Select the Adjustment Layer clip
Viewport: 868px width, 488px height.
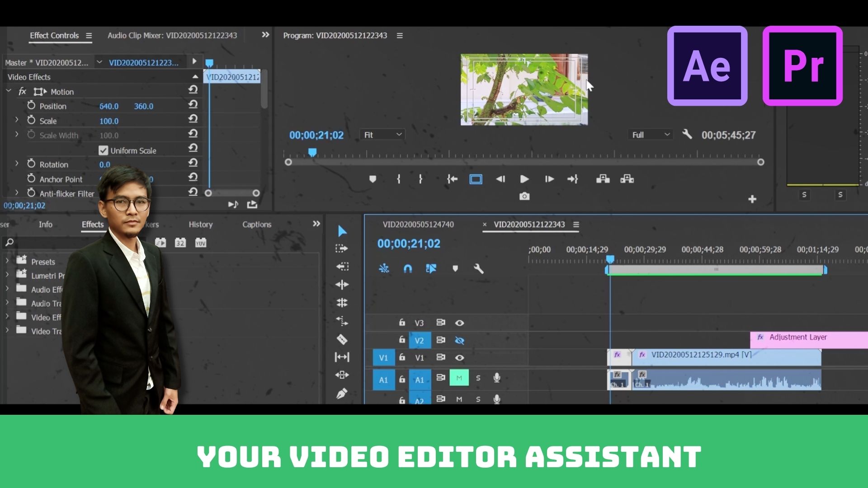coord(809,340)
